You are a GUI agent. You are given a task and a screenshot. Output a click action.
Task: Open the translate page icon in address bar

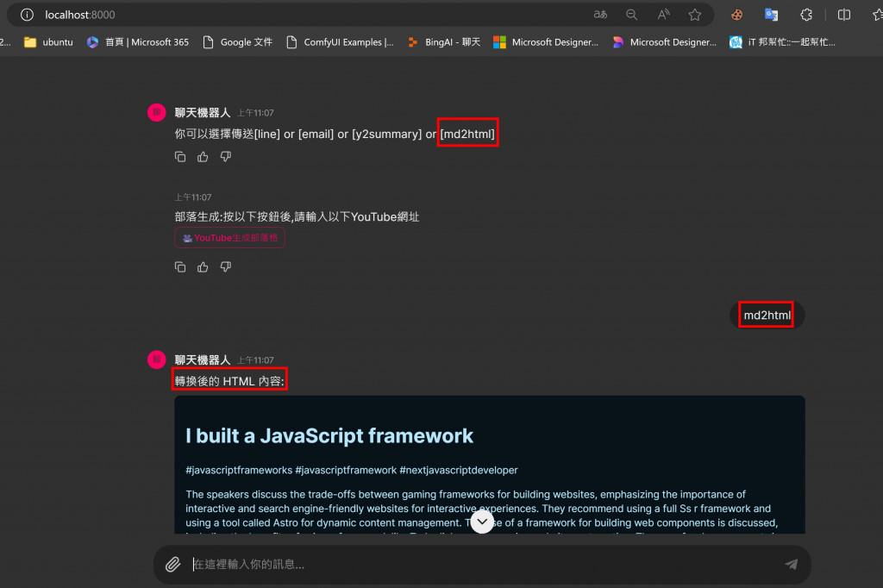coord(600,15)
